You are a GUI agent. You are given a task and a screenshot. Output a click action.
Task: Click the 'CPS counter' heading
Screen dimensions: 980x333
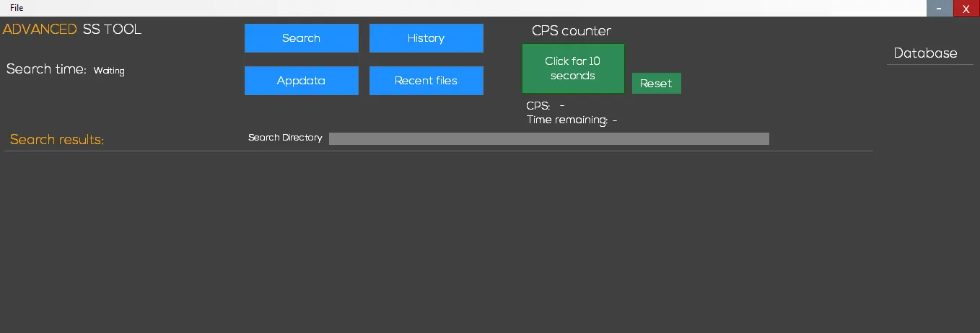click(x=571, y=31)
